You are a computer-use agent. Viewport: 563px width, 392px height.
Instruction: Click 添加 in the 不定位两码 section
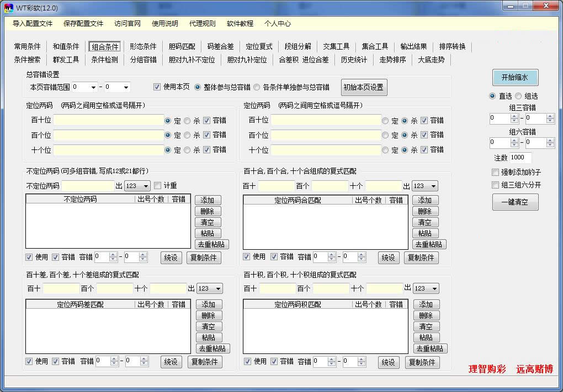pos(208,200)
